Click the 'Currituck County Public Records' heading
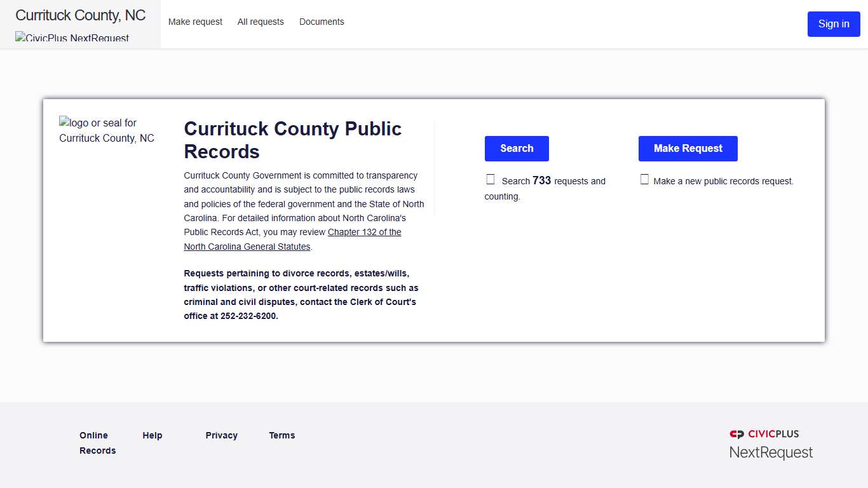868x488 pixels. click(x=292, y=140)
